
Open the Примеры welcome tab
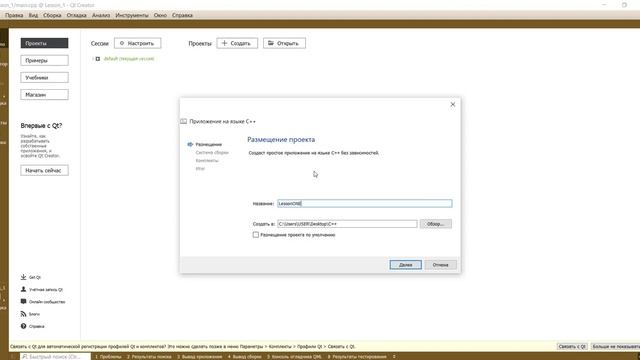click(44, 60)
